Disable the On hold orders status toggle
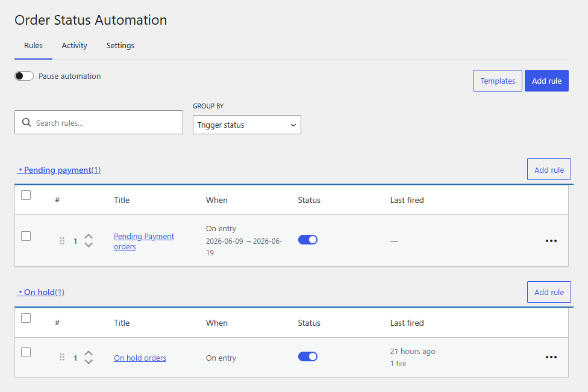 pyautogui.click(x=308, y=356)
